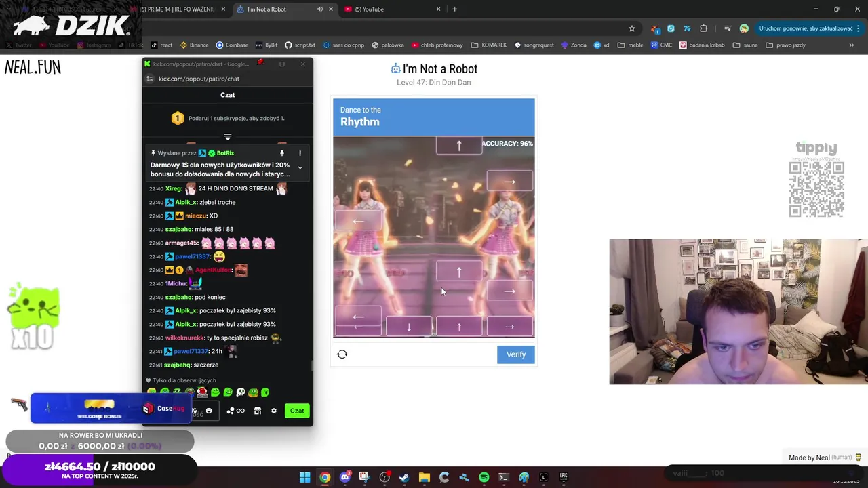Open the Windows Start menu

(x=305, y=477)
